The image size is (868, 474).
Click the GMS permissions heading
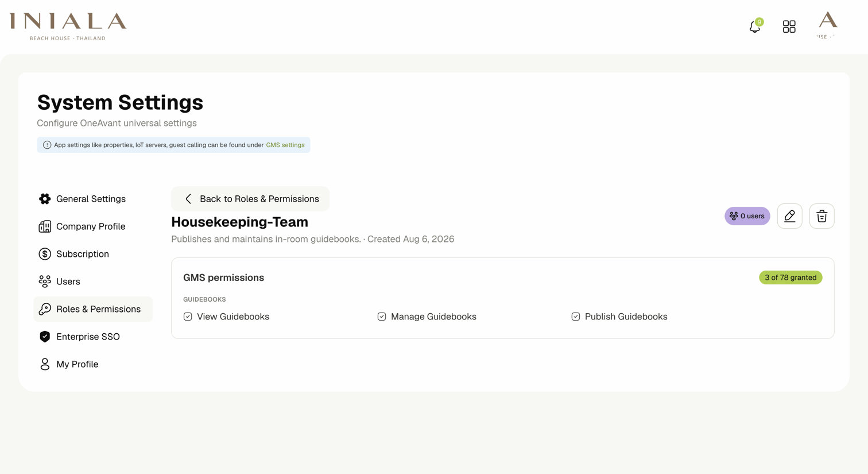click(223, 278)
